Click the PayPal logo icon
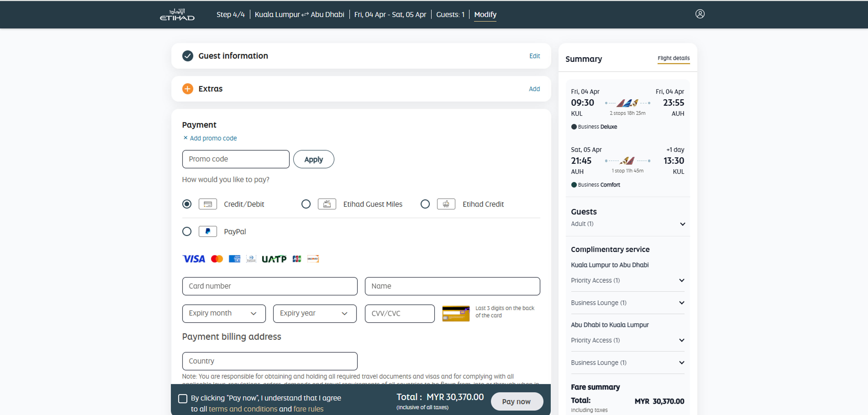Screen dimensions: 868x415 pos(208,231)
